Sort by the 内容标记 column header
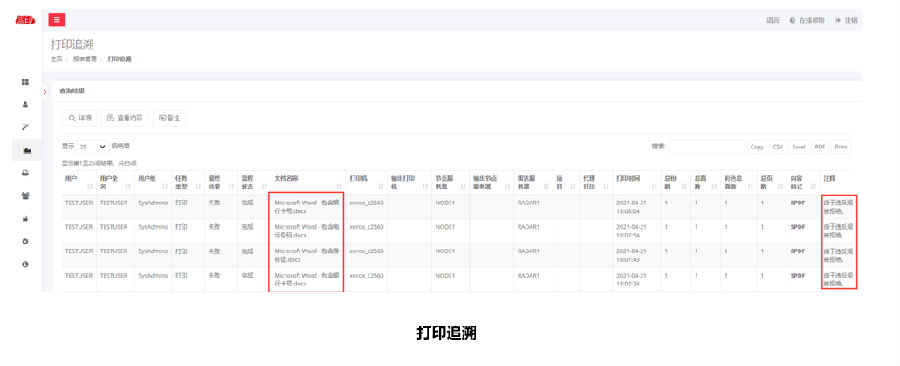The image size is (900, 366). coord(804,182)
